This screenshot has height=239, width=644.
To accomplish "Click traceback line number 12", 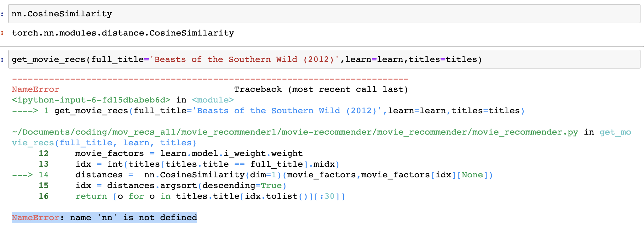I will pos(43,153).
